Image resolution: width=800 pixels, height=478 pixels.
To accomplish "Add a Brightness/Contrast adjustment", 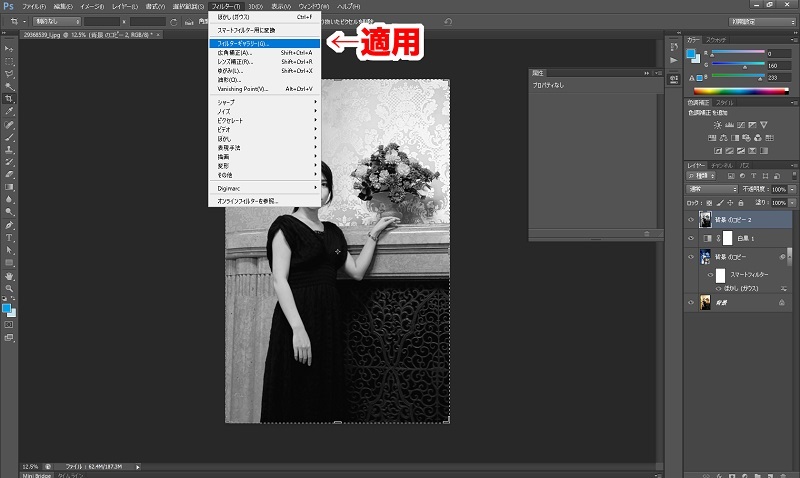I will (x=717, y=124).
